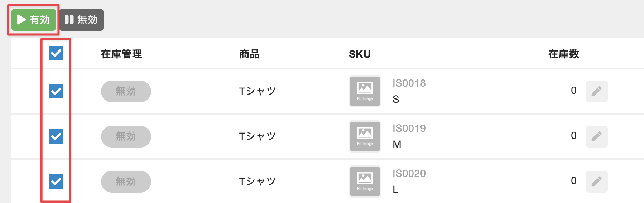Click the Tシャツ product name for IS0018
Viewport: 644px width, 203px height.
click(x=257, y=91)
